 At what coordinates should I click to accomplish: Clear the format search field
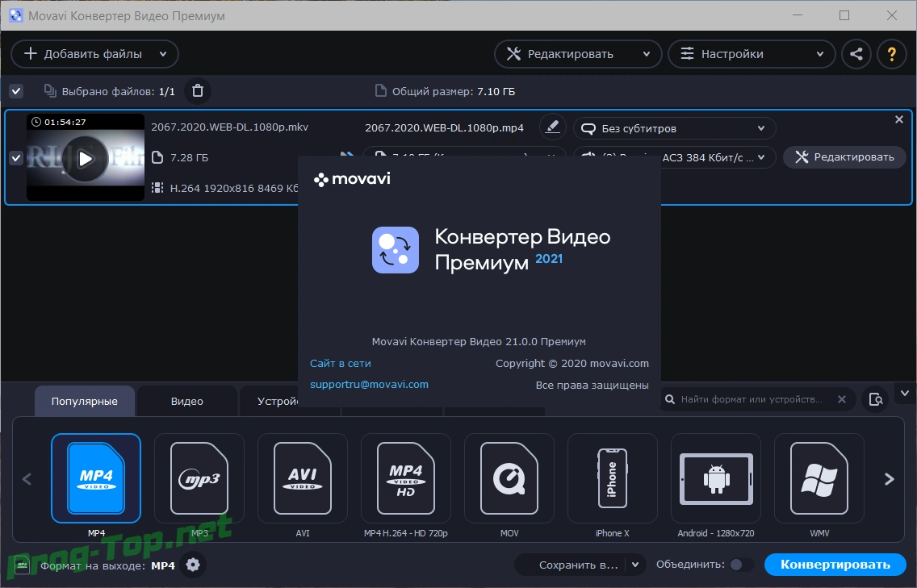[842, 399]
